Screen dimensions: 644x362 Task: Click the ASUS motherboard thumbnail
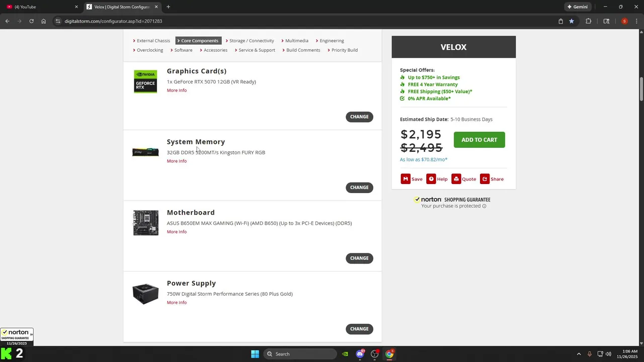pos(146,223)
